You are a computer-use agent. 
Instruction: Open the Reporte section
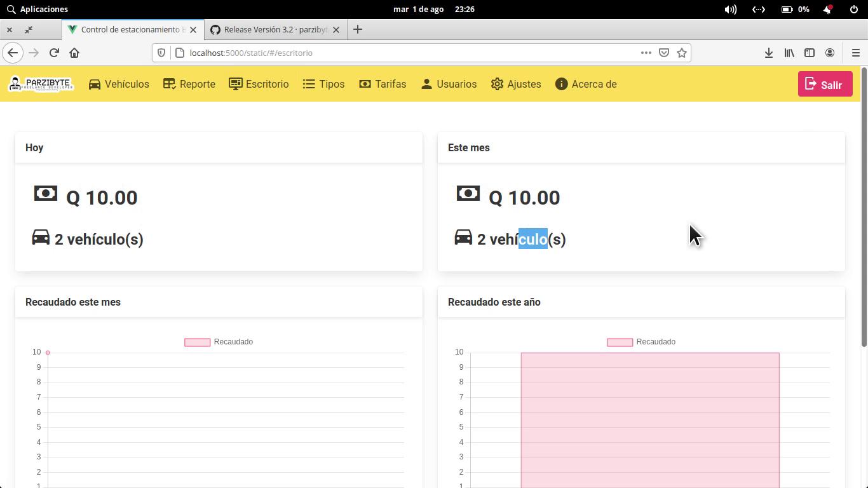[x=189, y=84]
